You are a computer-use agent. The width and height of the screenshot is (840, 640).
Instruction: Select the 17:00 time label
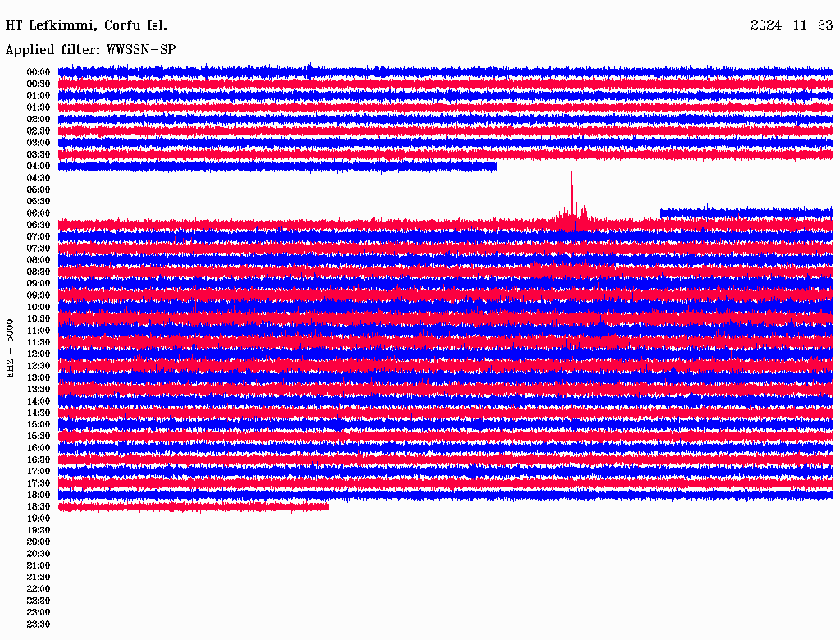click(39, 472)
